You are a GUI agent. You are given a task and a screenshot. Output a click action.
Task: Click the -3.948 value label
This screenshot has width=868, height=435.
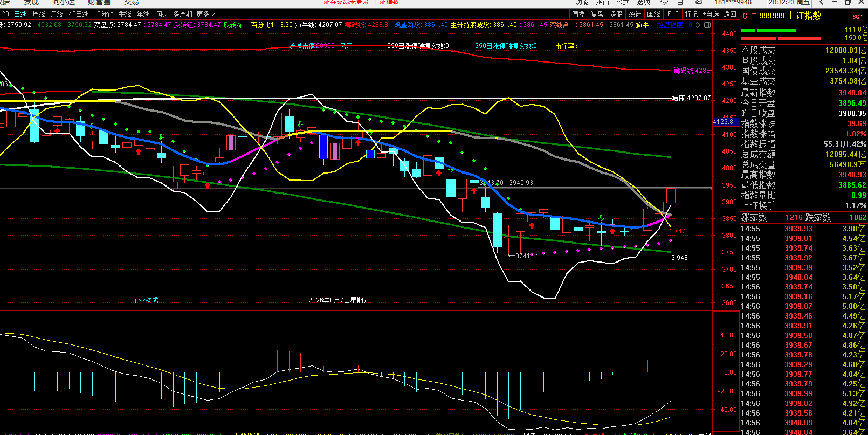(x=678, y=258)
